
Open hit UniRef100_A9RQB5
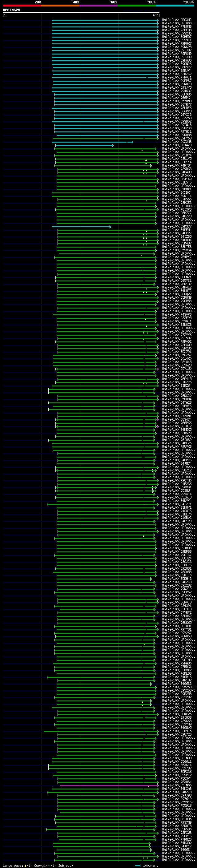[x=177, y=135]
